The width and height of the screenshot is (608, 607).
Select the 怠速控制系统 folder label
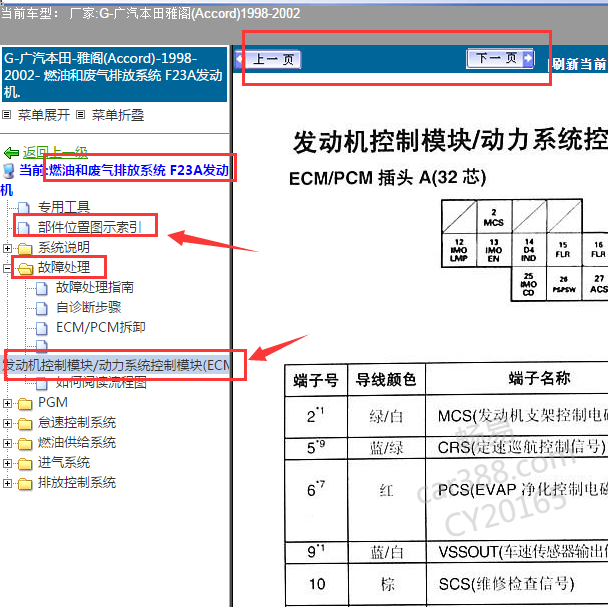click(x=77, y=422)
